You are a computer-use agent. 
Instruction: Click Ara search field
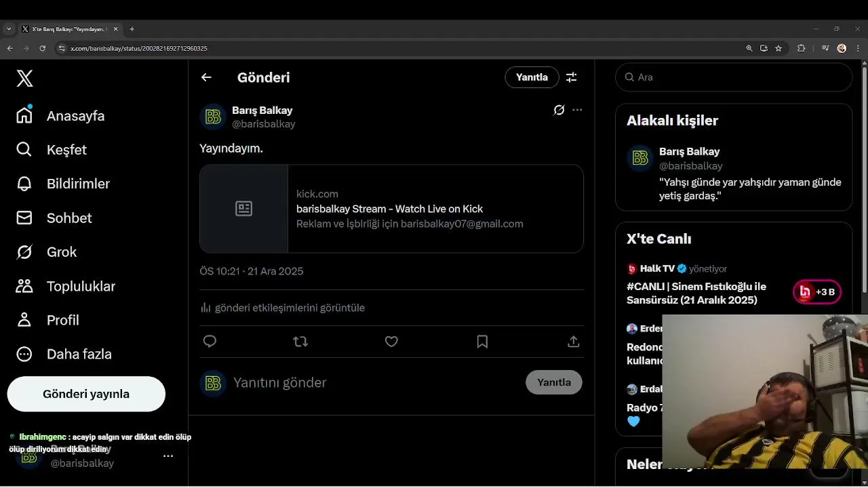coord(734,77)
